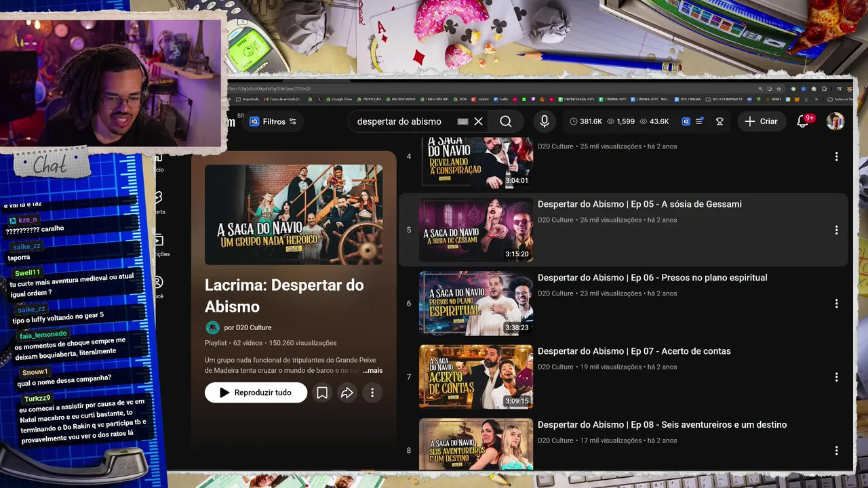Image resolution: width=868 pixels, height=488 pixels.
Task: Open the playlist more options menu
Action: [x=372, y=392]
